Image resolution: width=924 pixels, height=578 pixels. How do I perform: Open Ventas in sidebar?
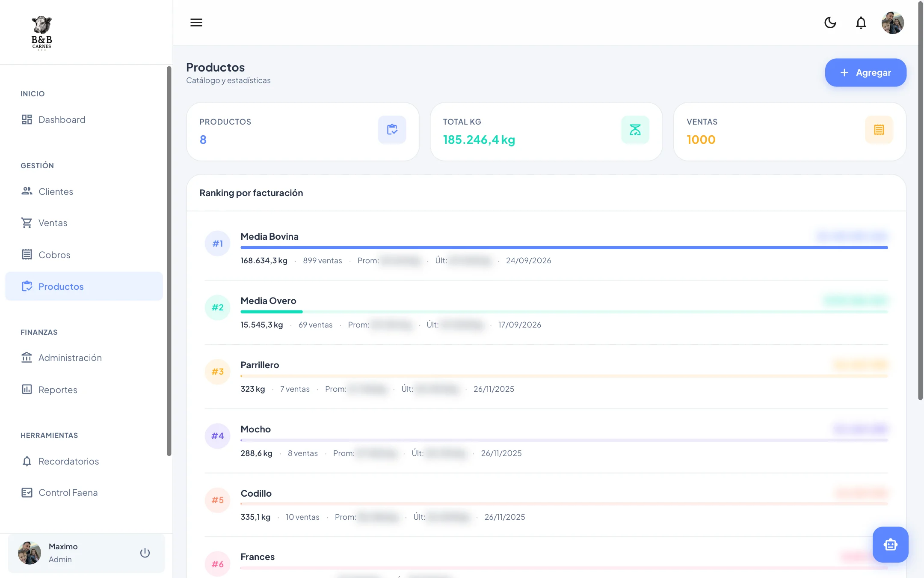84,223
